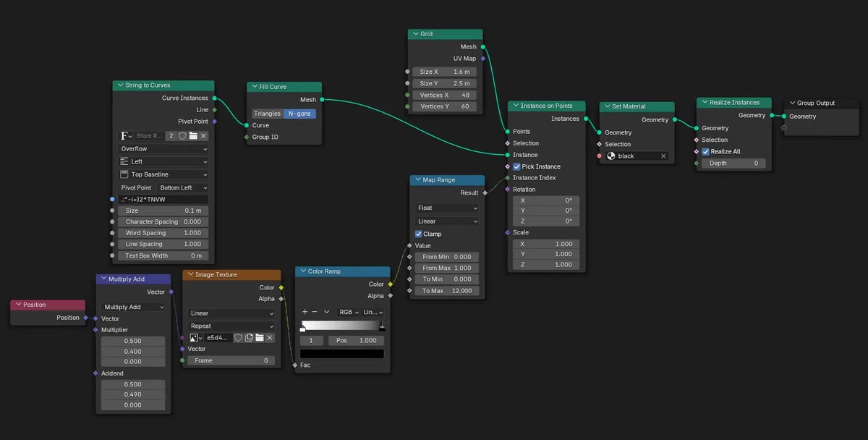Open the Multiply Add operation dropdown

[133, 307]
